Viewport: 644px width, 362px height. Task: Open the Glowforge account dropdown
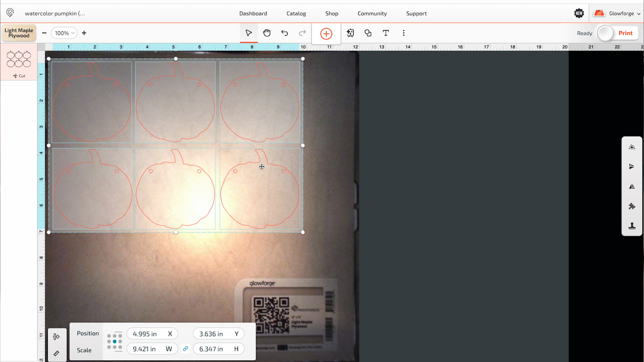[616, 14]
